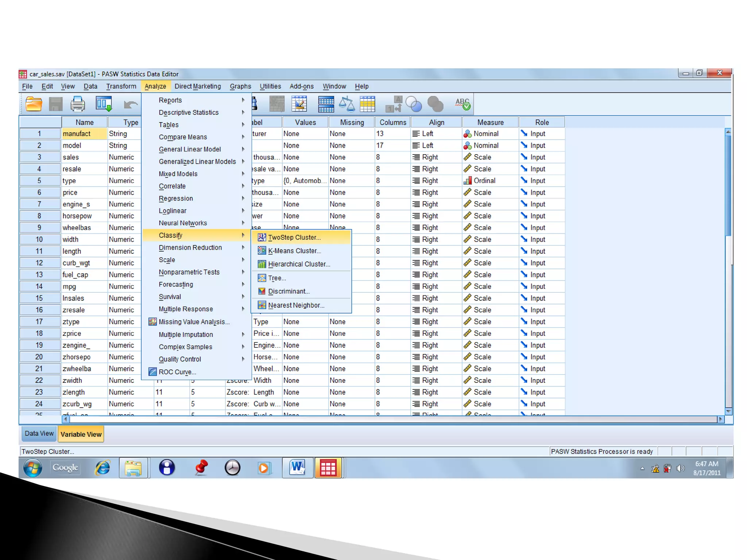
Task: Open Internet Explorer from the taskbar
Action: coord(102,467)
